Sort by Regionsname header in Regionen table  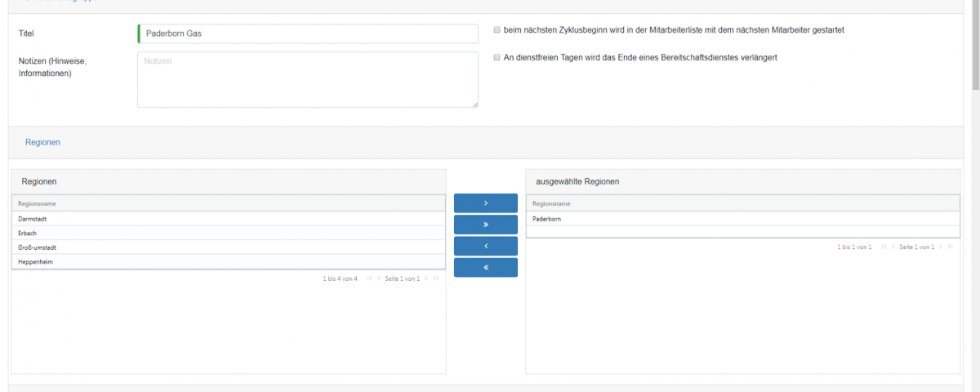(229, 203)
